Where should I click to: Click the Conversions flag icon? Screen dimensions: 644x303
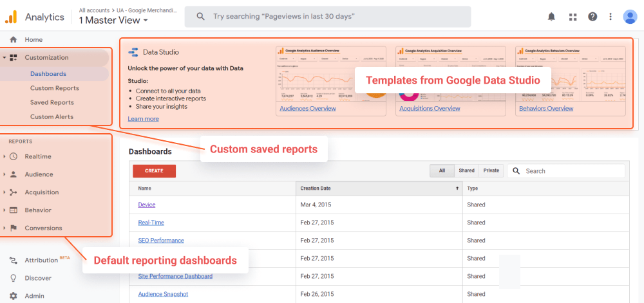point(14,228)
